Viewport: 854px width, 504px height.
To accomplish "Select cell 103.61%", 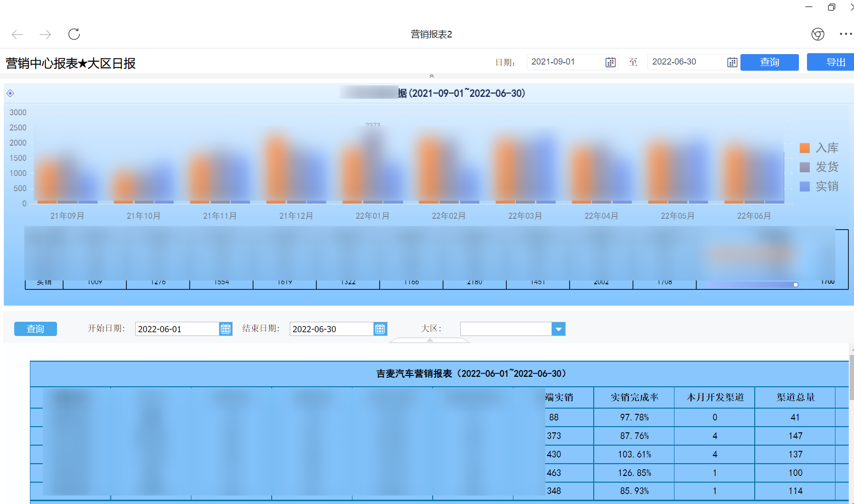I will tap(634, 455).
